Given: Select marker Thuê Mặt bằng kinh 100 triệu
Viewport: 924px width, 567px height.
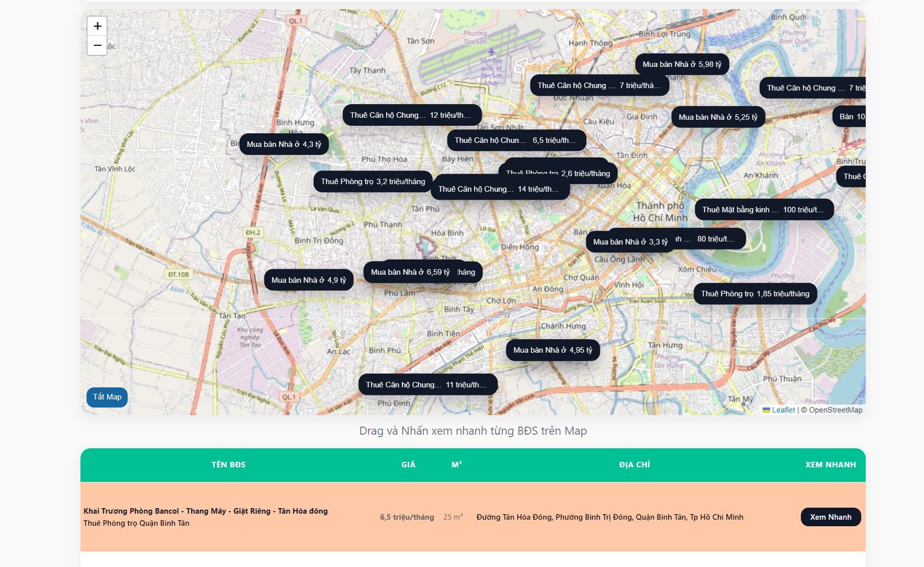Looking at the screenshot, I should coord(764,210).
